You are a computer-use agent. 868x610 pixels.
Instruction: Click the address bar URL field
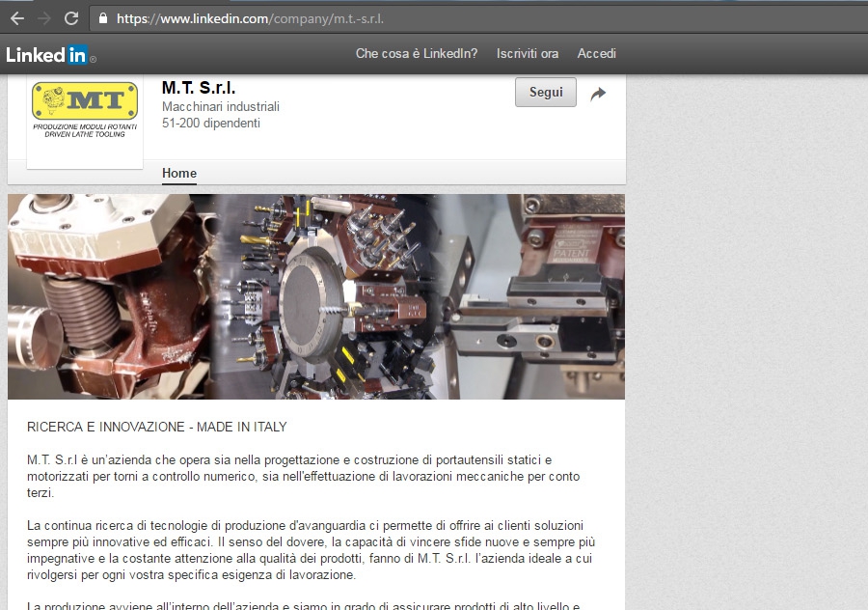[x=476, y=19]
